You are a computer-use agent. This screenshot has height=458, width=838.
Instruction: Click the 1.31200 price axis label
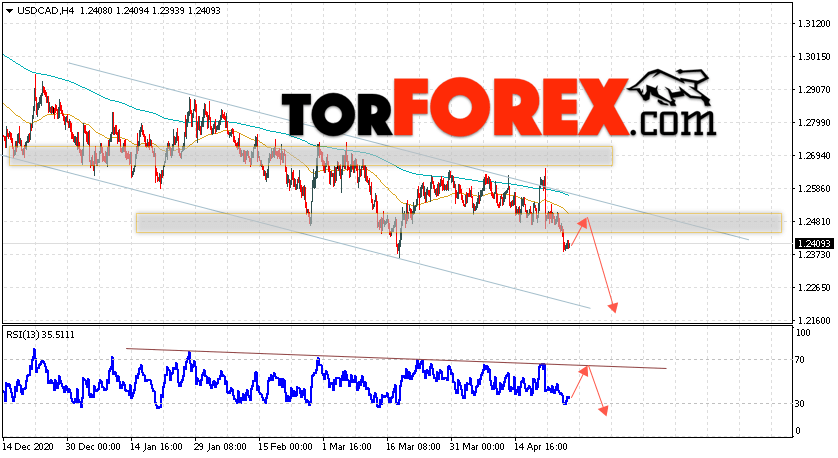pos(814,24)
